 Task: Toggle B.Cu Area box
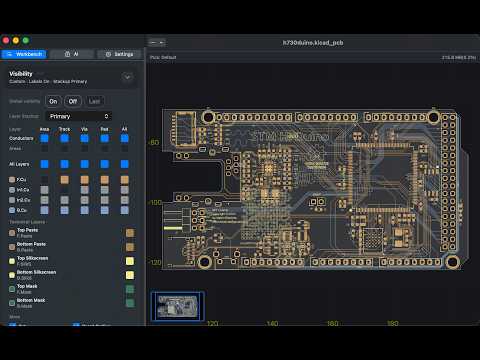point(44,210)
